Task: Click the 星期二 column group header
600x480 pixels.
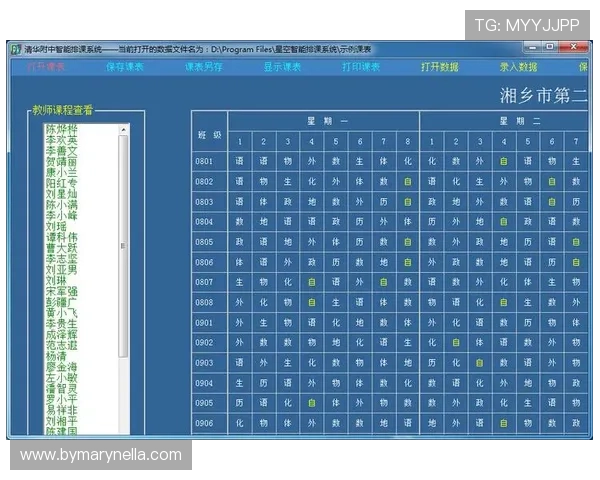Action: 504,121
